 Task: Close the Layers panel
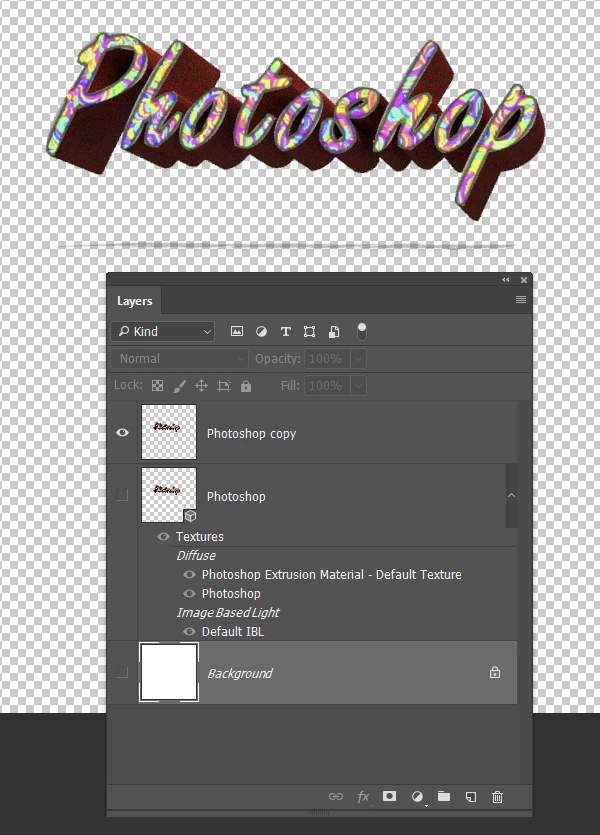click(x=524, y=280)
